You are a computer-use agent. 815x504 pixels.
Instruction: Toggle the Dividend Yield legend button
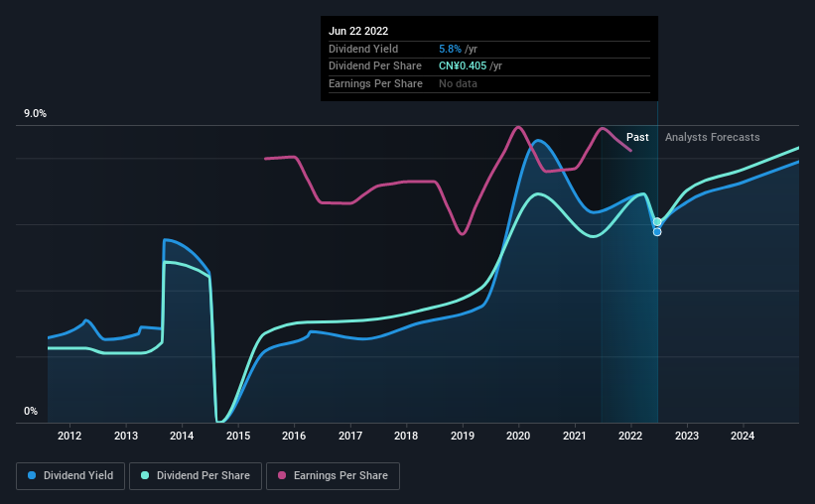tap(70, 476)
